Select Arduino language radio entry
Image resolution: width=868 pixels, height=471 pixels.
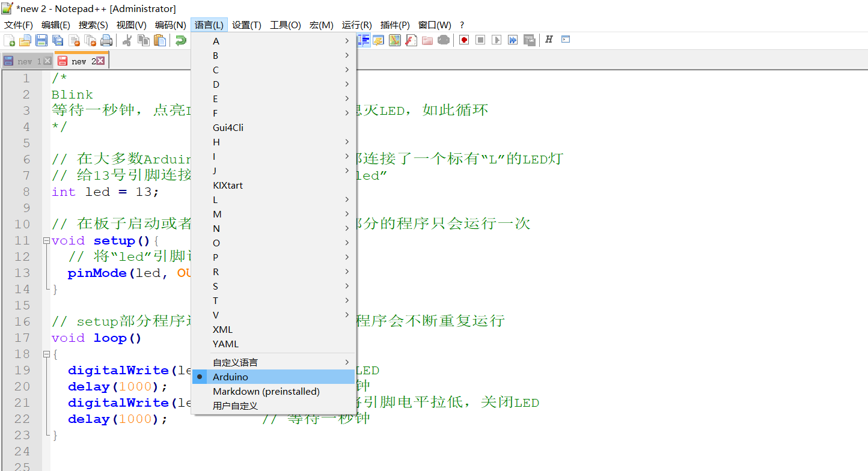click(274, 377)
